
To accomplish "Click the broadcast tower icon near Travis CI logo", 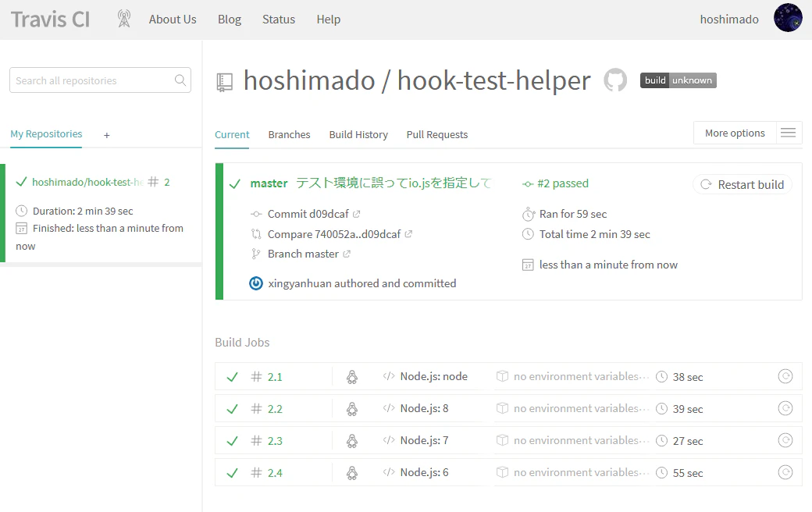I will point(124,20).
